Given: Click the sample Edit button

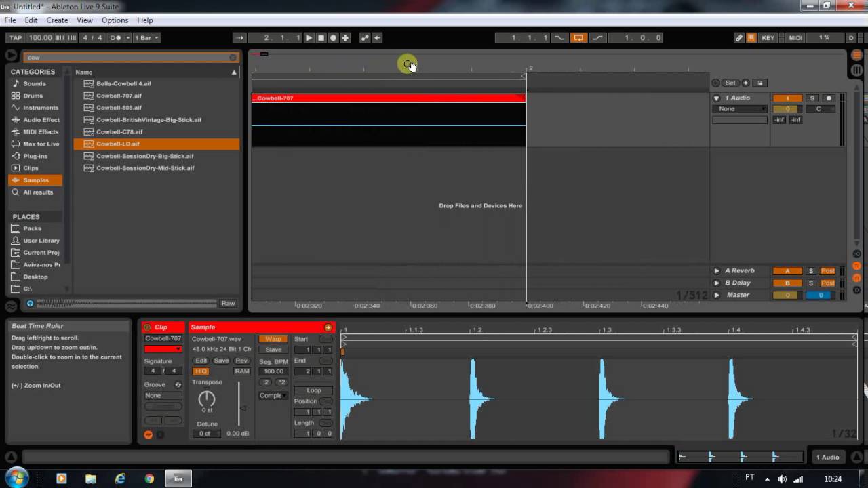Looking at the screenshot, I should (x=201, y=361).
